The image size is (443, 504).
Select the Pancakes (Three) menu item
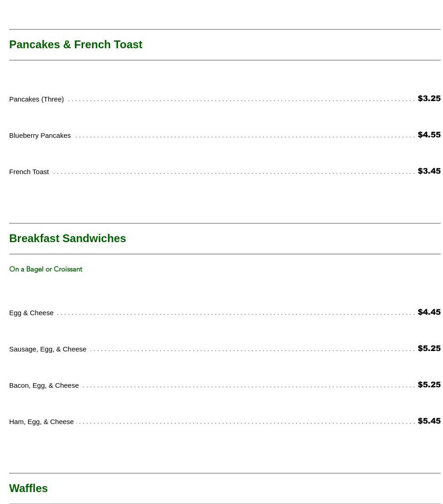pyautogui.click(x=36, y=99)
